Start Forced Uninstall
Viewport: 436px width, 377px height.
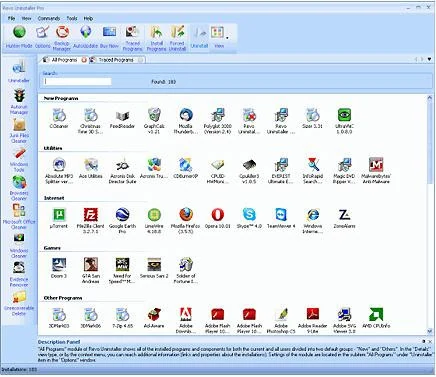click(177, 38)
